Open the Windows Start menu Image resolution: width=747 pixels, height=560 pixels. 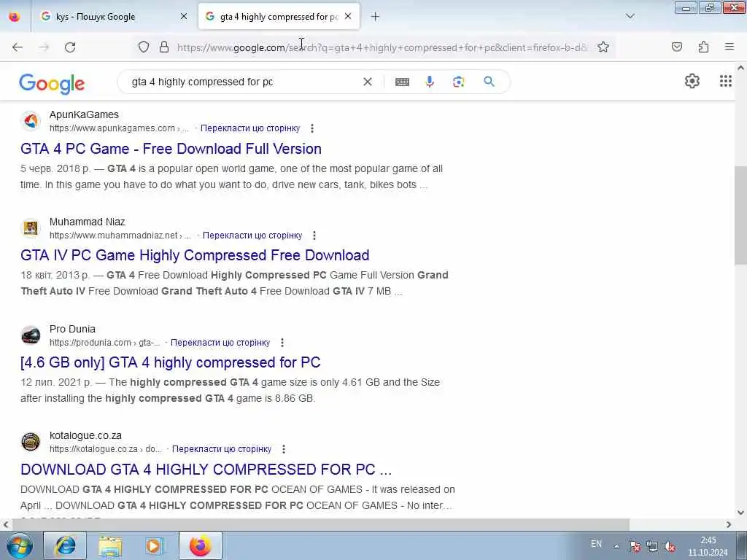(x=20, y=546)
